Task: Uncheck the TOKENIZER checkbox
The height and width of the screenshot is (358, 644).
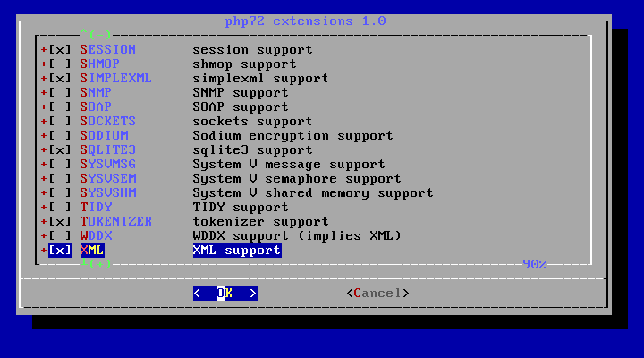Action: coord(60,222)
